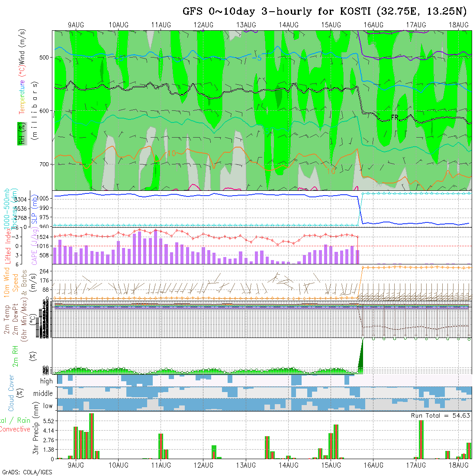
Task: Click the Run Total = 54.63 text
Action: [x=440, y=415]
